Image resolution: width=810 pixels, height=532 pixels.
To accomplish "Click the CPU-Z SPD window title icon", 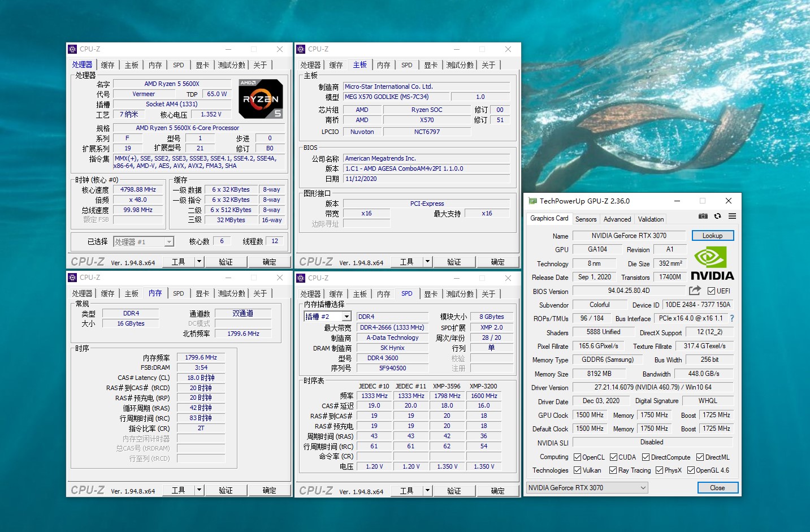I will [301, 278].
